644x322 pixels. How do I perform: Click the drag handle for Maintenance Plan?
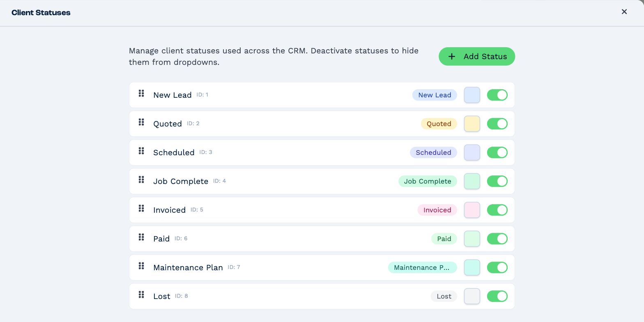coord(141,266)
